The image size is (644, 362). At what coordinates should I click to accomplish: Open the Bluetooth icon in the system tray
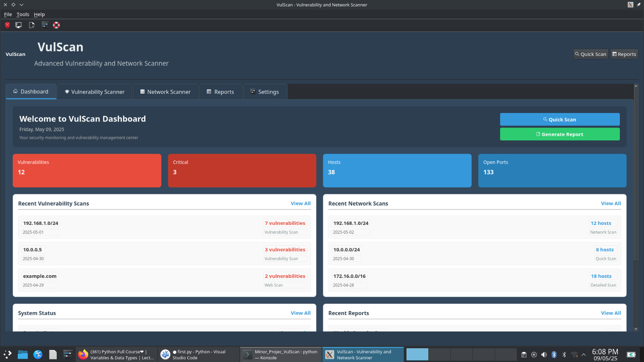tap(554, 354)
